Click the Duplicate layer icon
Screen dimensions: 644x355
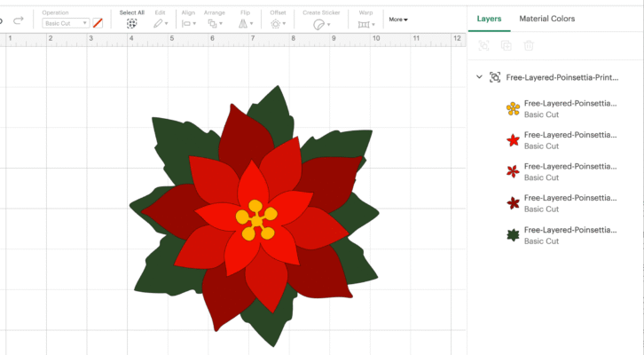click(x=506, y=45)
